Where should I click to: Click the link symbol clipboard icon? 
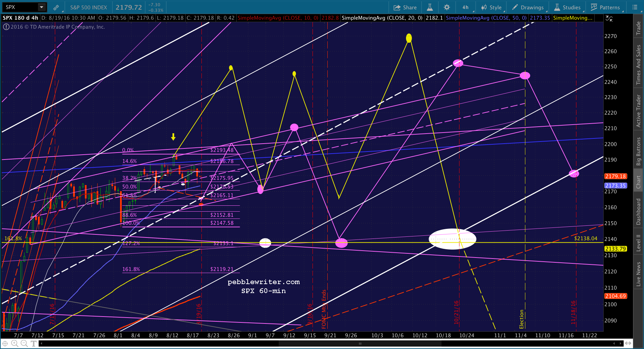(x=56, y=7)
